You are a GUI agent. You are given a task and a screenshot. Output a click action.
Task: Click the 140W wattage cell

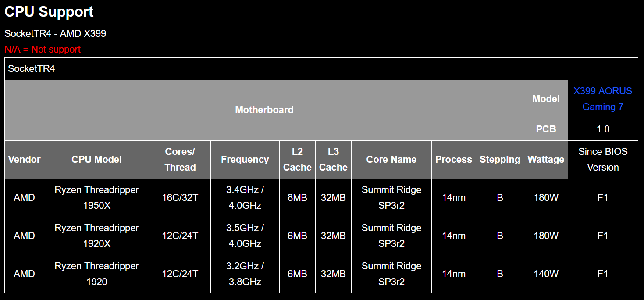(x=546, y=274)
